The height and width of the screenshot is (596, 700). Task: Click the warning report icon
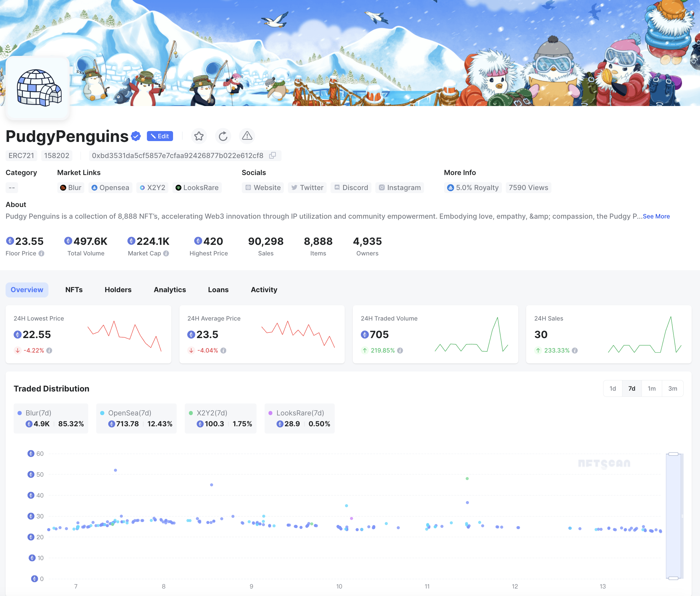pyautogui.click(x=247, y=136)
